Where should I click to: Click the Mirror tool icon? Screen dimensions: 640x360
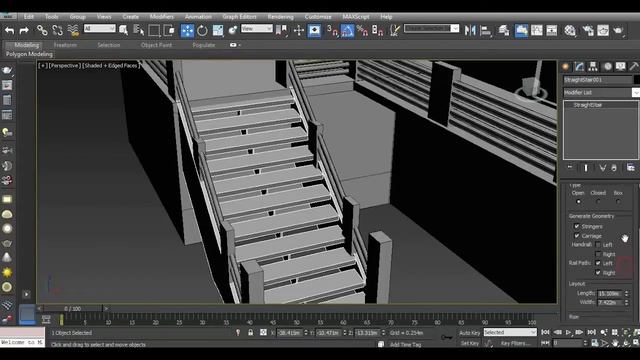pyautogui.click(x=470, y=31)
